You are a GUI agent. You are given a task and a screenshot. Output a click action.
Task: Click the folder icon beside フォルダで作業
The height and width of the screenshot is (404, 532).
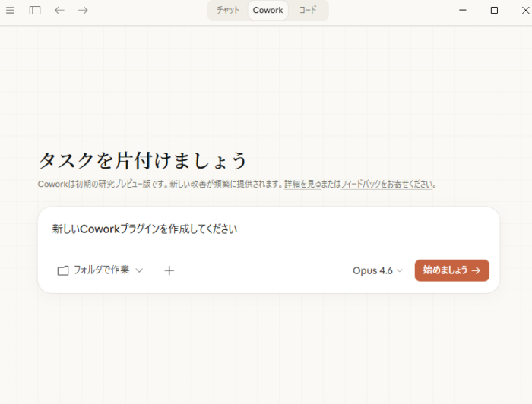tap(63, 270)
